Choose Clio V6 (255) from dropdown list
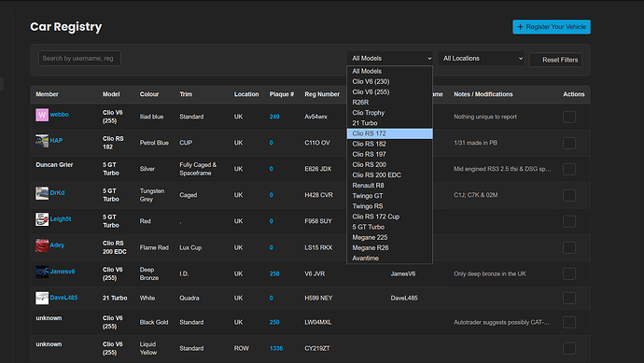This screenshot has width=644, height=363. [390, 92]
